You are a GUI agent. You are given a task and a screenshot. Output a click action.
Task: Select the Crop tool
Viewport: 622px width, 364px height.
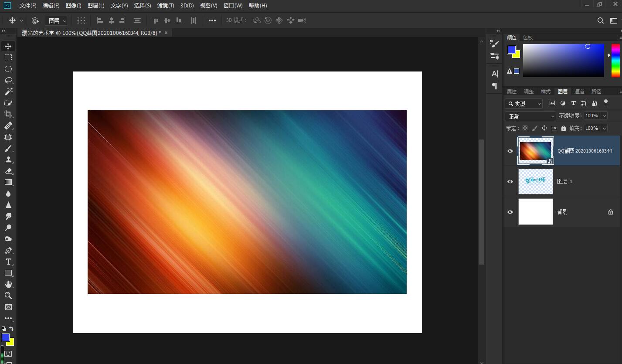(8, 114)
